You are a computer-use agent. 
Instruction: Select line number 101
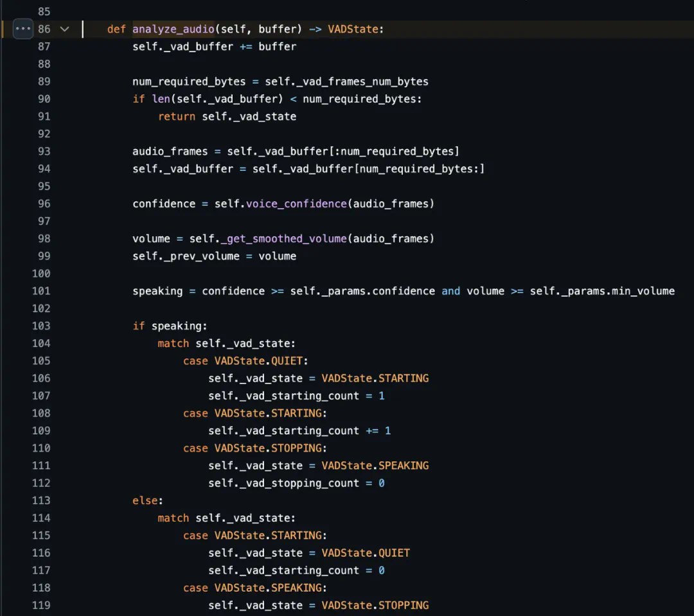[x=41, y=291]
